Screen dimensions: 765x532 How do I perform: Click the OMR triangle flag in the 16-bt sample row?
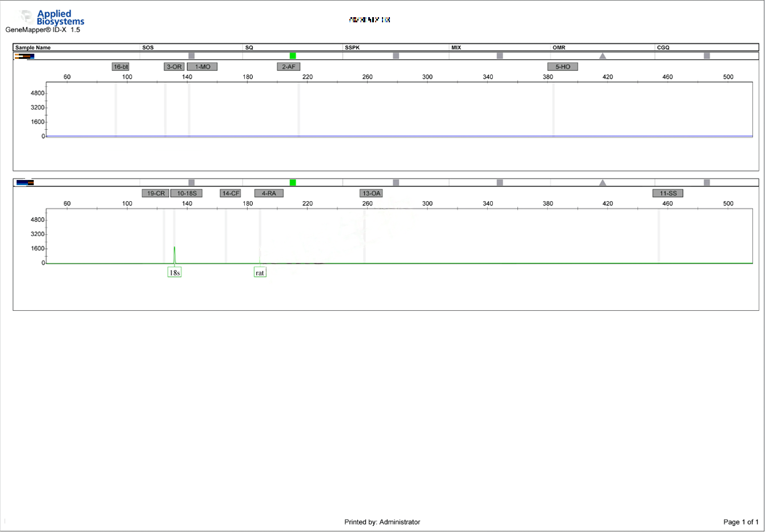(x=603, y=56)
